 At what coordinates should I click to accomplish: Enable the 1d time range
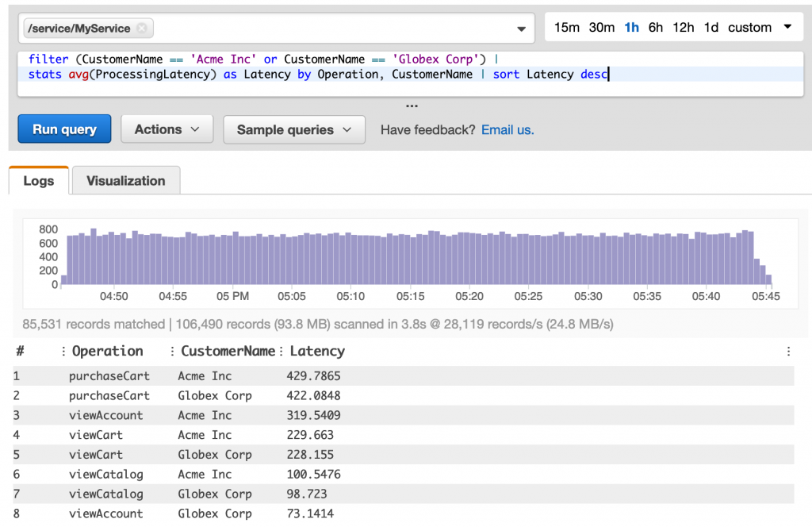tap(711, 26)
